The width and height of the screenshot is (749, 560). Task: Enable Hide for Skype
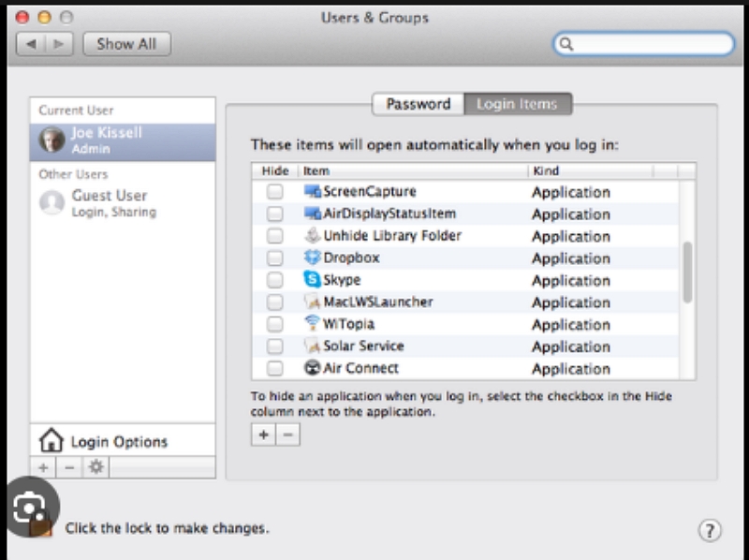pos(274,280)
